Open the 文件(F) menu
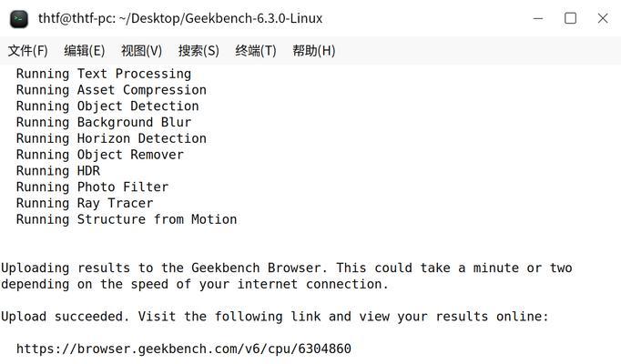Screen dimensions: 621x364 [27, 51]
